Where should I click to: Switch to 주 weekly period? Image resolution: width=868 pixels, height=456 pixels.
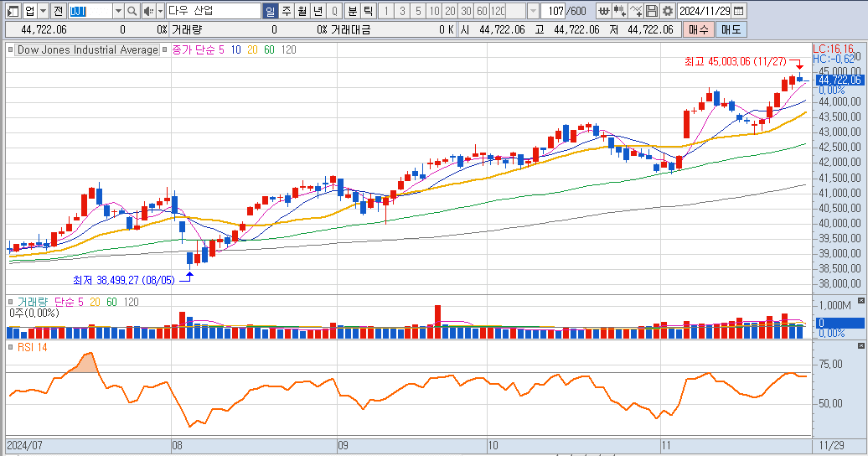287,11
